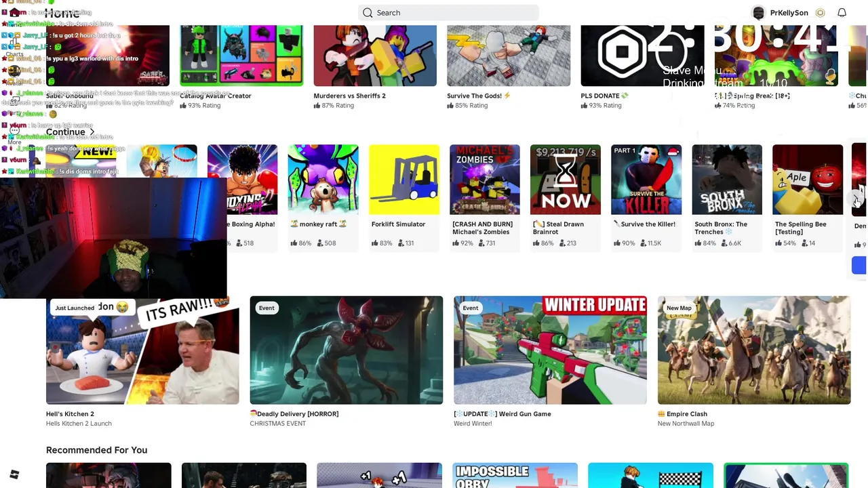Click the Event badge on Deadly Delivery

click(267, 308)
